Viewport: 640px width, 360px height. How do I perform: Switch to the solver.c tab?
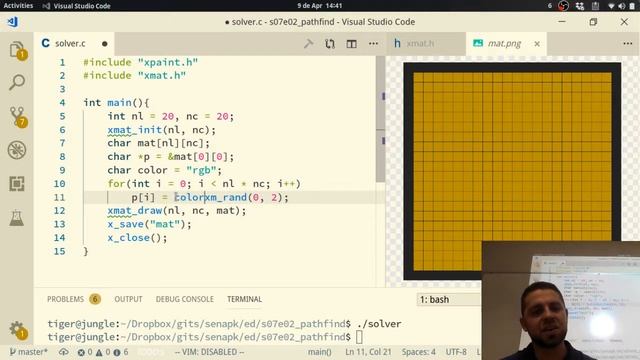pyautogui.click(x=74, y=43)
